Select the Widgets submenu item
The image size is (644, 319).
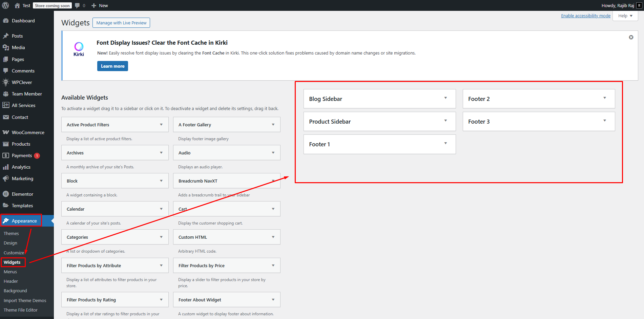(x=12, y=262)
